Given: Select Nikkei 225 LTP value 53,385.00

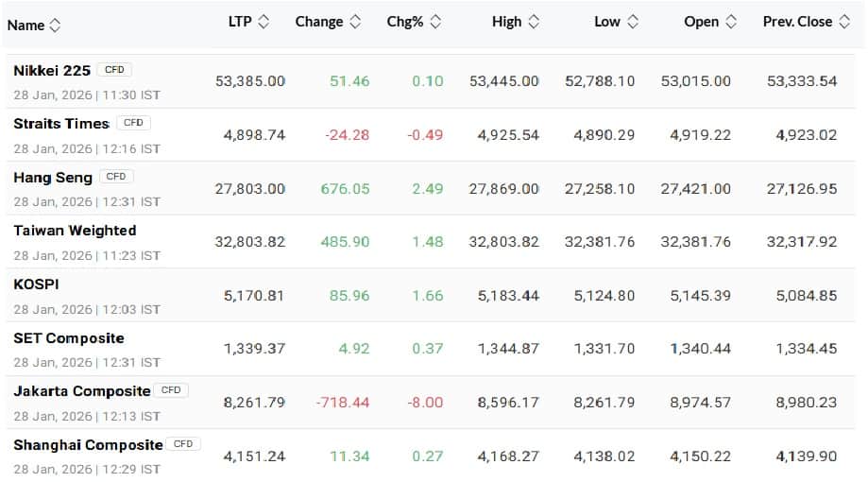Looking at the screenshot, I should click(250, 81).
